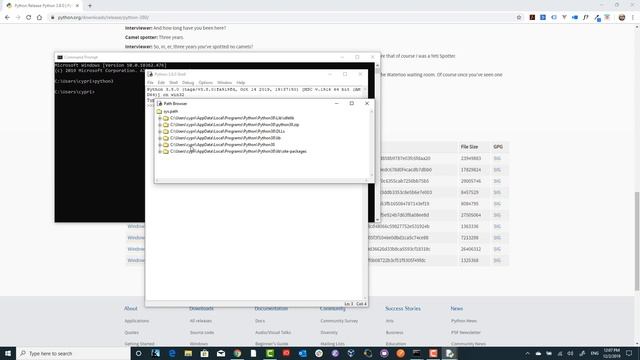Open Cortana circle icon on taskbar

[138, 353]
